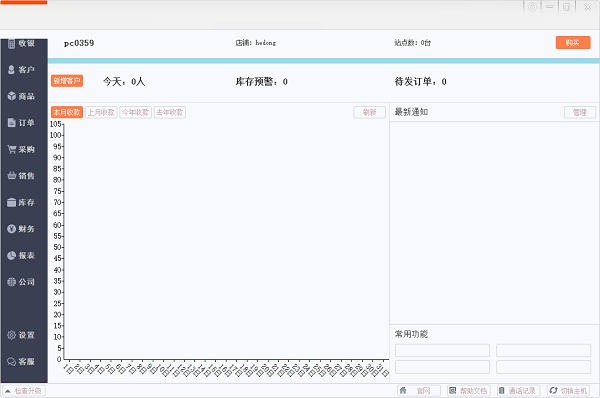Click the 店铺: hedong store label

[x=256, y=43]
